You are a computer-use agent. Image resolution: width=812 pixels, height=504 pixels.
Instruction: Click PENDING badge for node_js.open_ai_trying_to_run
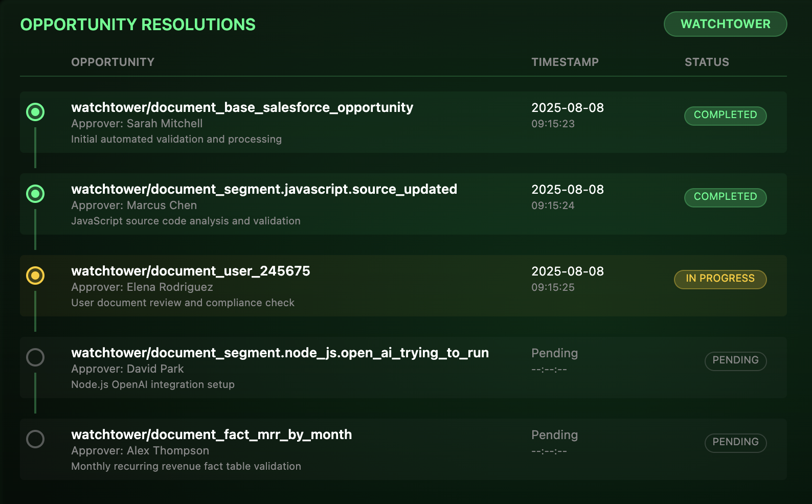(735, 361)
